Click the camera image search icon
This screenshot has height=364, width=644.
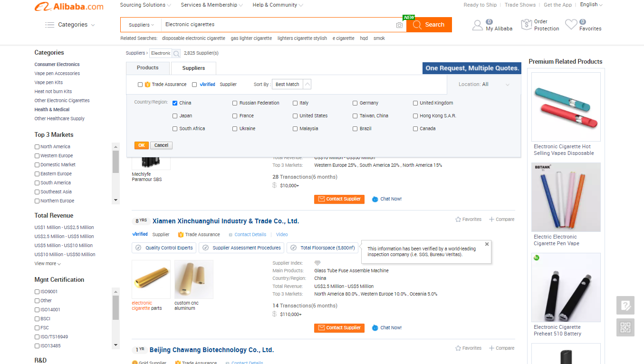pyautogui.click(x=399, y=25)
